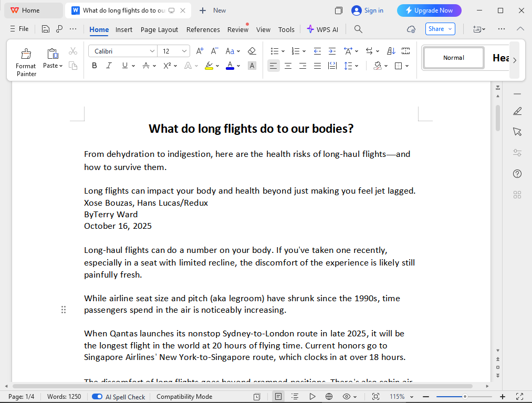This screenshot has height=403, width=532.
Task: Select the Edit pencil icon in right sidebar
Action: [x=517, y=111]
